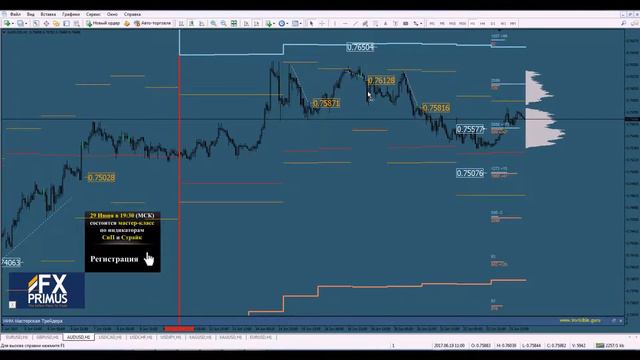640x360 pixels.
Task: Switch timeframe to M15
Action: coord(452,24)
